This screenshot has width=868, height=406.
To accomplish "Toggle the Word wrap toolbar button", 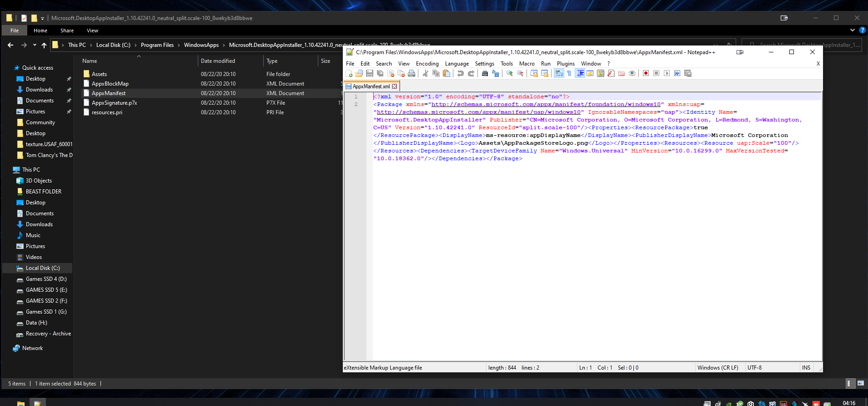I will (x=559, y=73).
